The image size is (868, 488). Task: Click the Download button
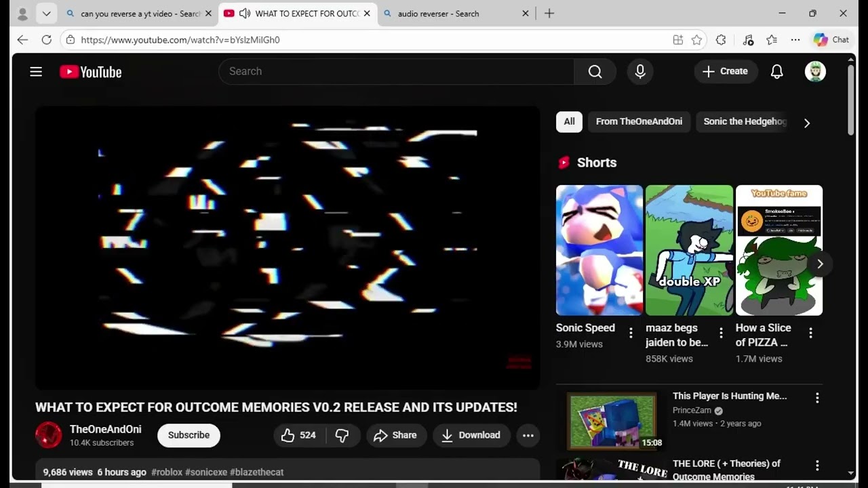(x=471, y=435)
